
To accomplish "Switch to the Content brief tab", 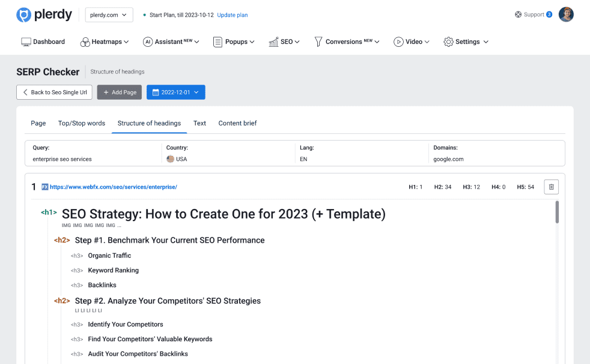I will point(237,123).
